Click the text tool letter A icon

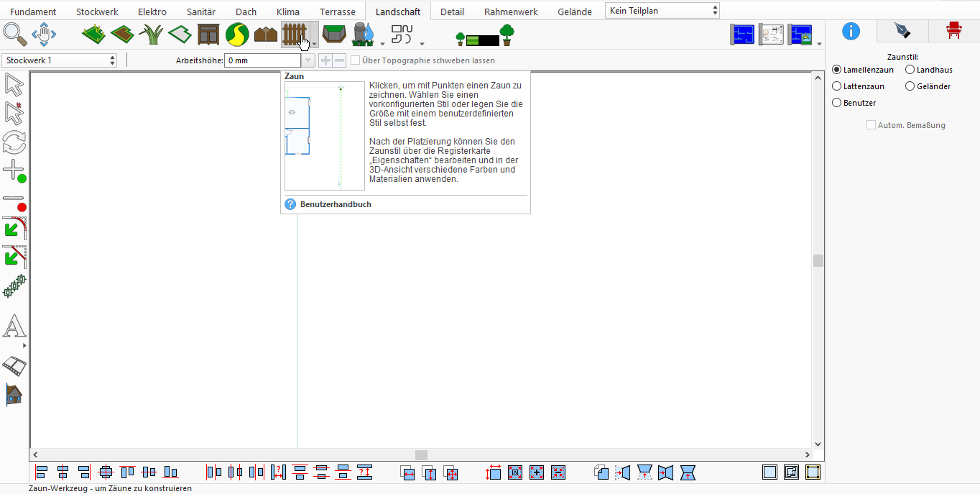click(x=14, y=326)
